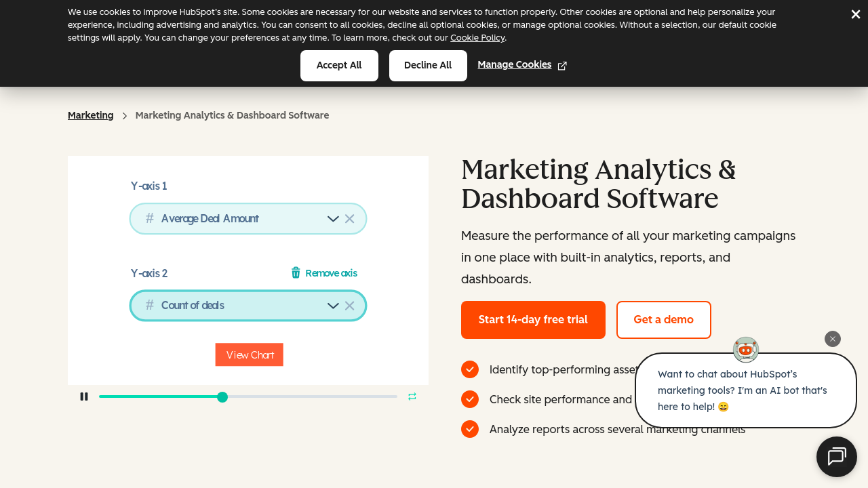Viewport: 868px width, 488px height.
Task: Expand the Average Deal Amount dropdown
Action: pos(332,218)
